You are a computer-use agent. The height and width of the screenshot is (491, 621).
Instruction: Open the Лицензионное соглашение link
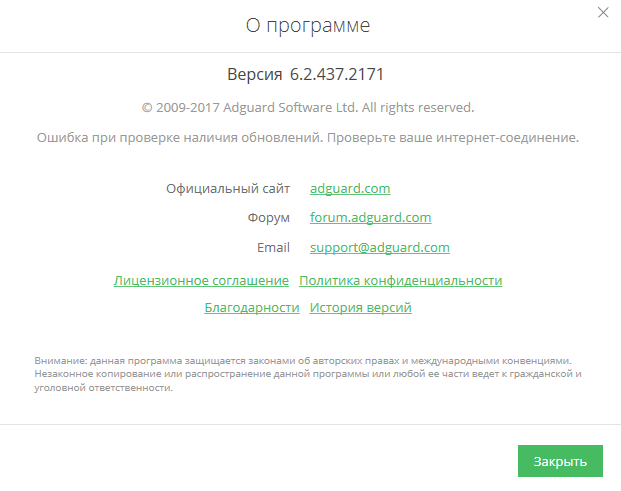[x=202, y=281]
